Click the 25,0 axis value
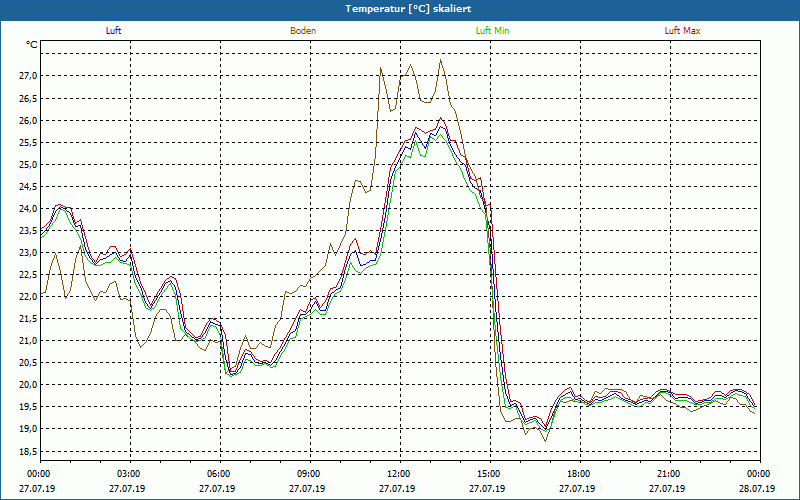The width and height of the screenshot is (800, 500). coord(28,164)
